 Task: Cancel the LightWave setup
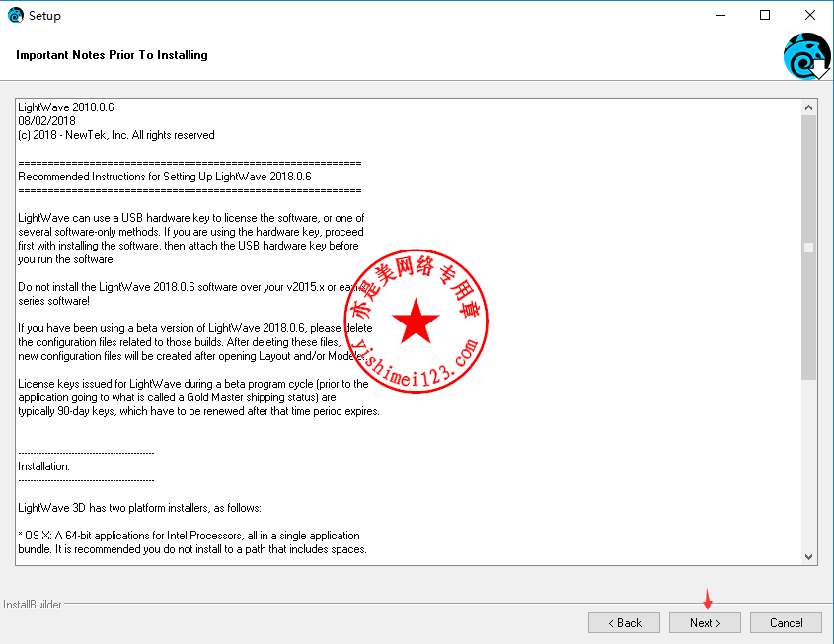pyautogui.click(x=786, y=622)
